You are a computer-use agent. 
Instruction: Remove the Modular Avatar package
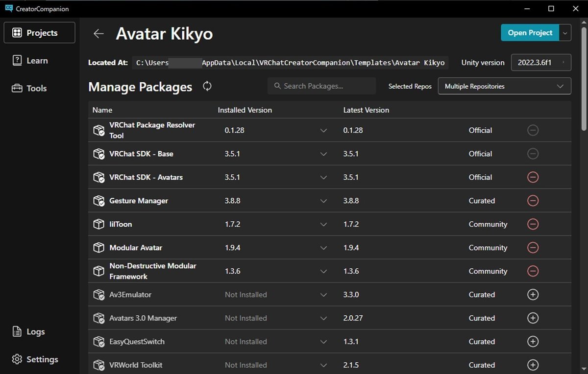coord(533,248)
